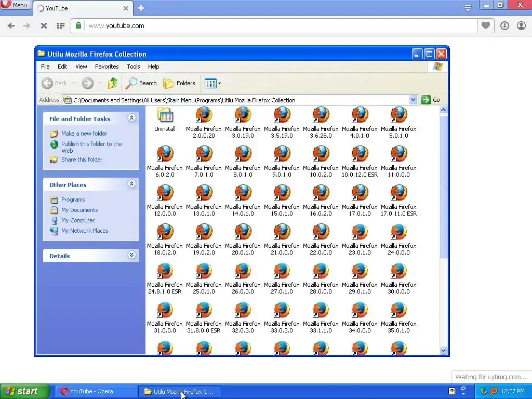Click scroll up arrow in Explorer file list

(x=443, y=110)
